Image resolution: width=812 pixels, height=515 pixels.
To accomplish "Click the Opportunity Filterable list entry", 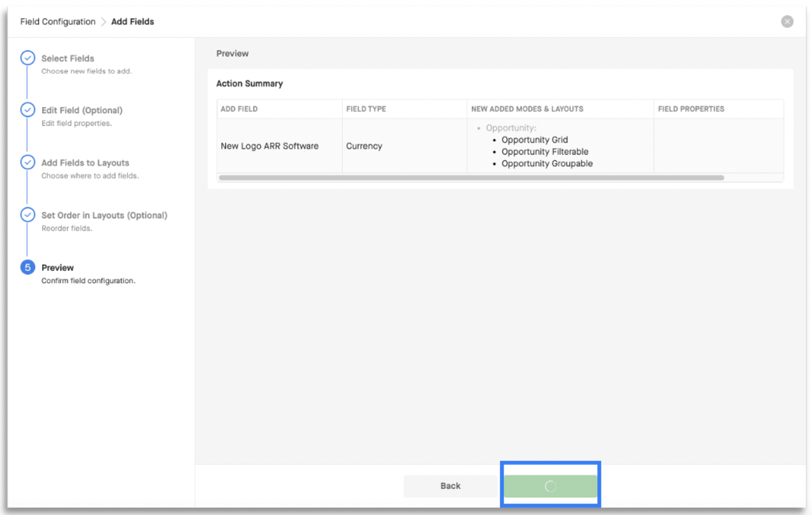I will (545, 152).
